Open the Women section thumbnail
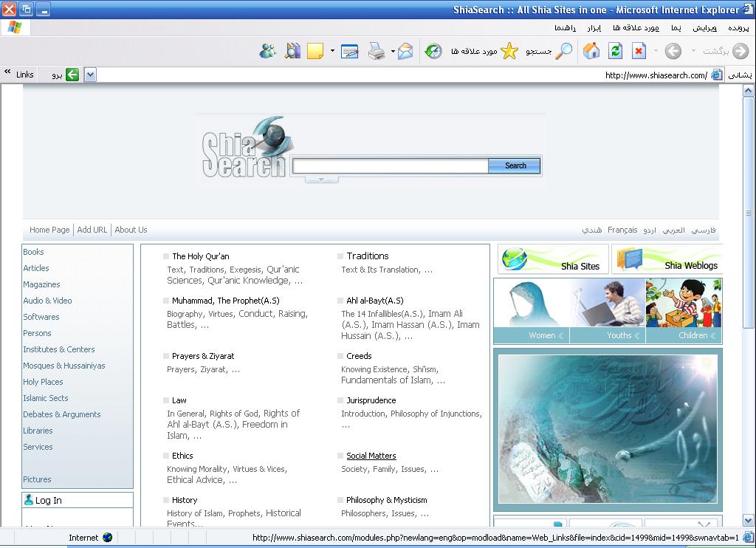 pos(532,311)
